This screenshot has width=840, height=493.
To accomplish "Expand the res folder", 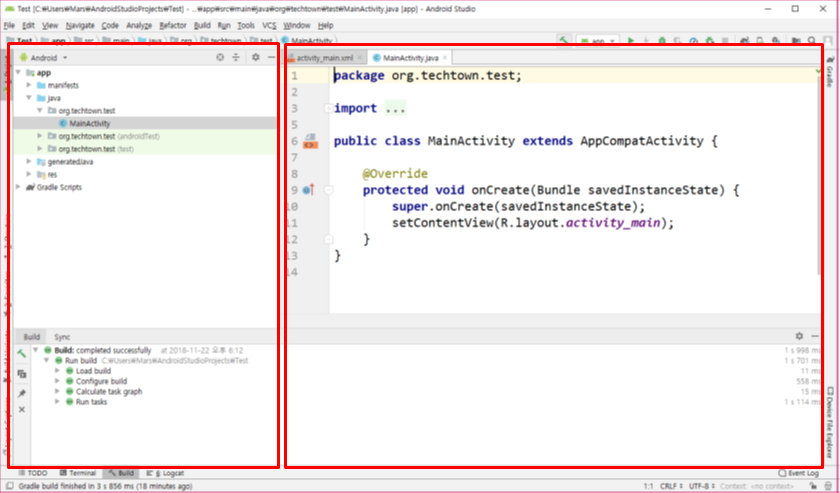I will (29, 175).
